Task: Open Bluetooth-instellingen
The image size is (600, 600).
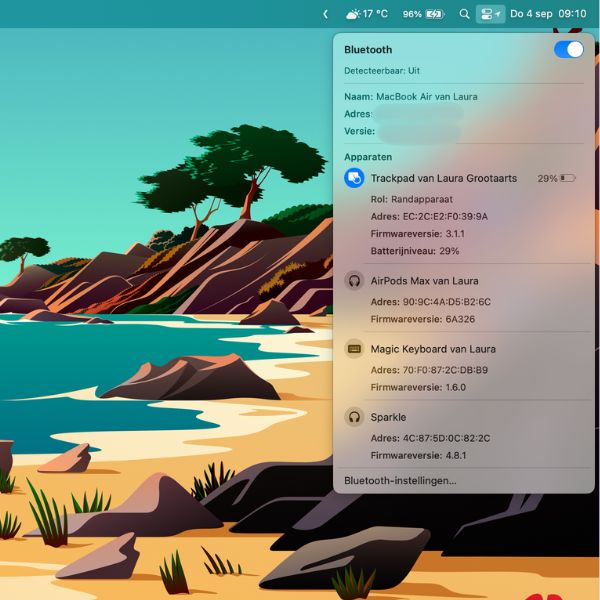Action: coord(400,481)
